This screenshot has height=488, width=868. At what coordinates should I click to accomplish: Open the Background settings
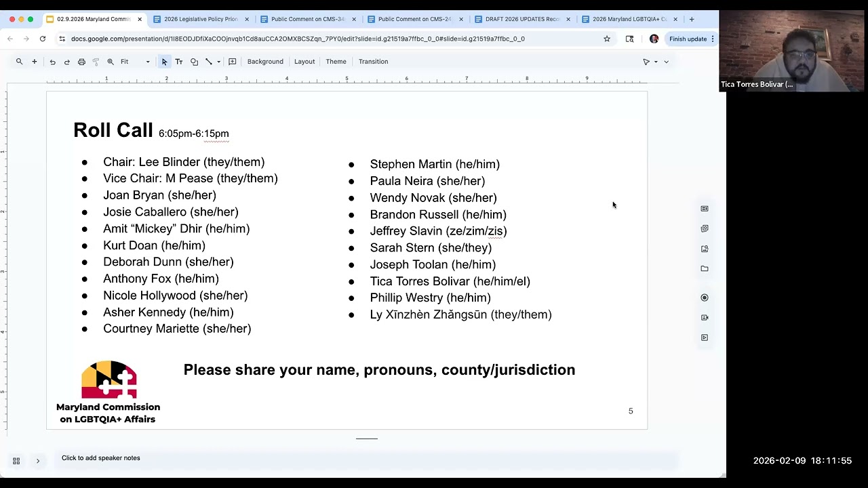[265, 62]
